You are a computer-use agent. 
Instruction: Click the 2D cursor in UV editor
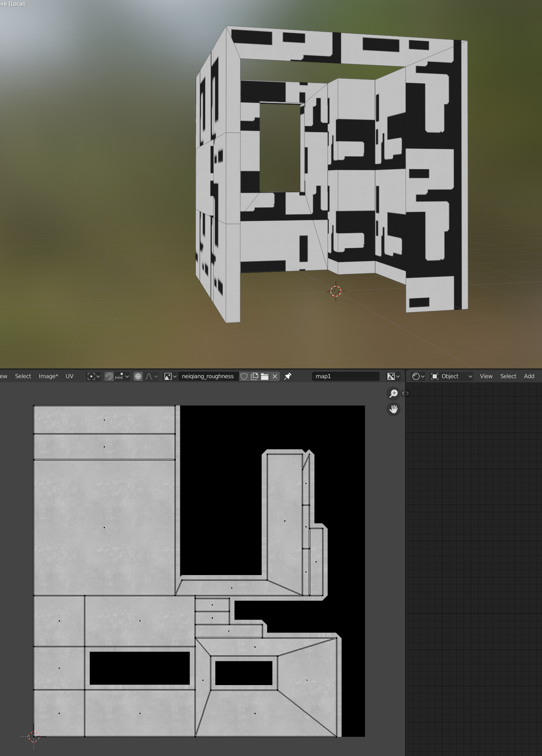pos(33,736)
